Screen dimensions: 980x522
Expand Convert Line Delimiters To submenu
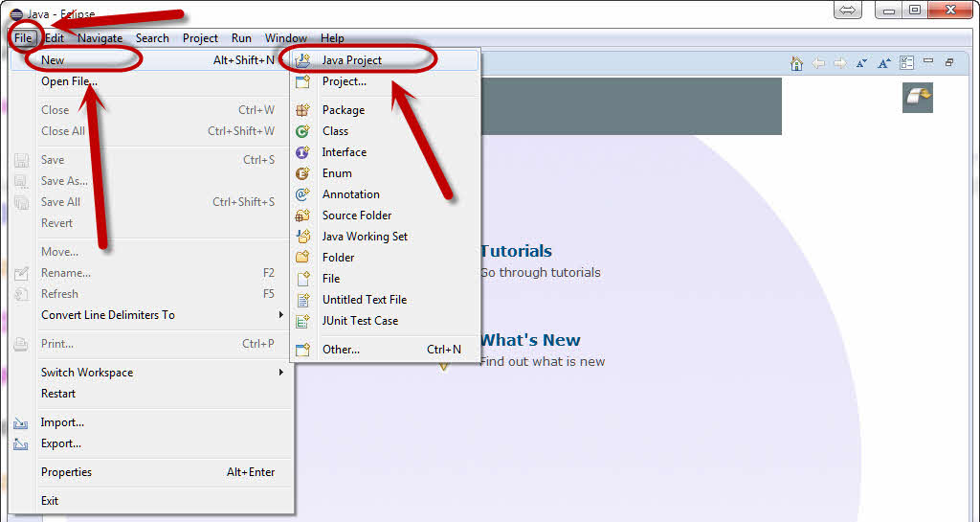[x=281, y=315]
